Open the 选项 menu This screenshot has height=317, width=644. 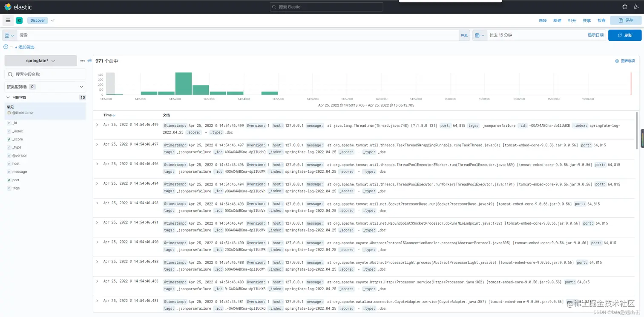542,20
